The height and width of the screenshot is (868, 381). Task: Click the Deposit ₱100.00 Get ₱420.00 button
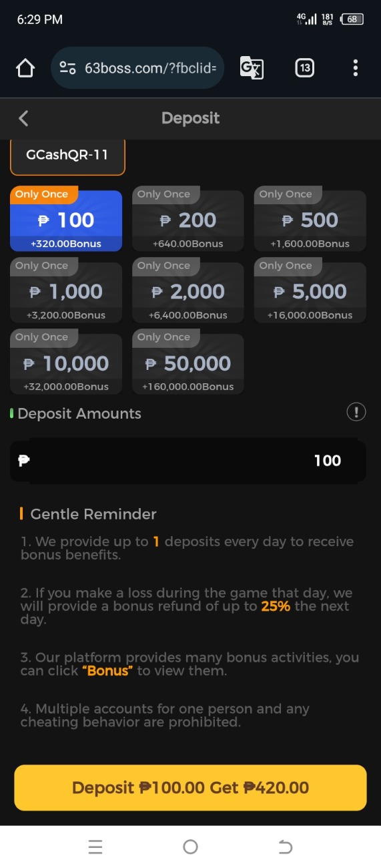[190, 788]
